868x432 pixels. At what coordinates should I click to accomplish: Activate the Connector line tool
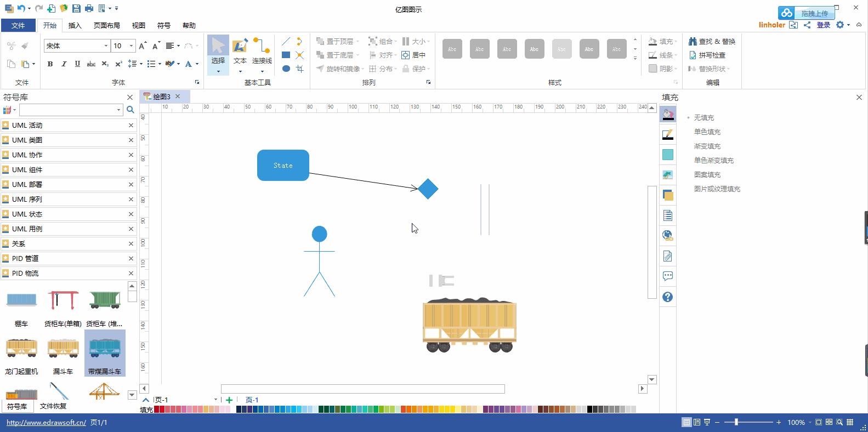(262, 55)
